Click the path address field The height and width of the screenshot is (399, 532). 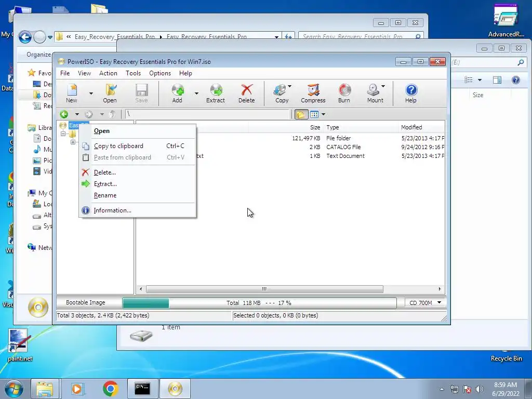[x=208, y=114]
